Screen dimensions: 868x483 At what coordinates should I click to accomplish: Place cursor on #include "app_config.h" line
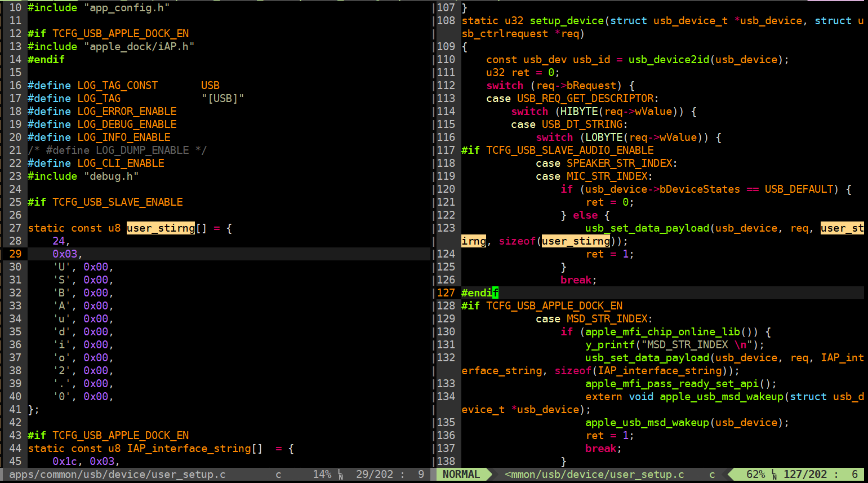(99, 8)
